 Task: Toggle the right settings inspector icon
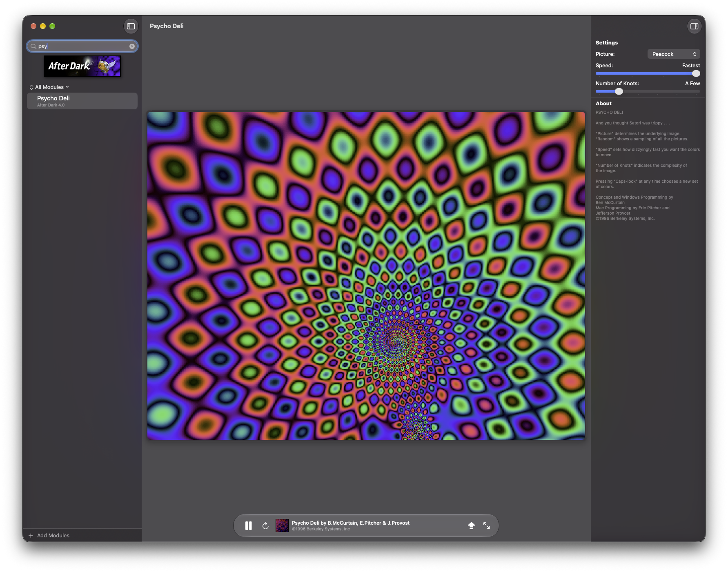tap(694, 26)
